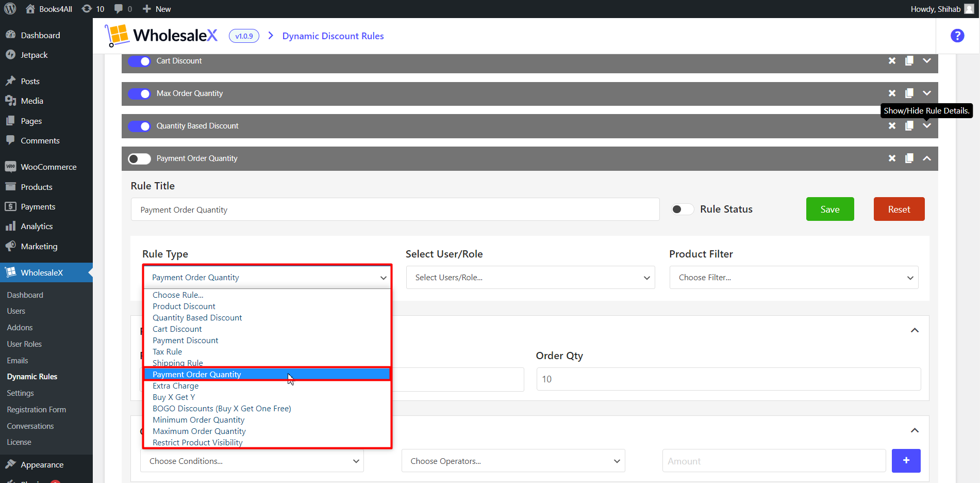This screenshot has width=980, height=483.
Task: Expand the Max Order Quantity rule details
Action: coord(927,93)
